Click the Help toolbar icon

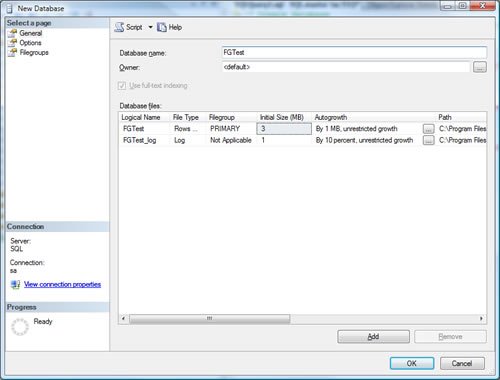point(162,27)
